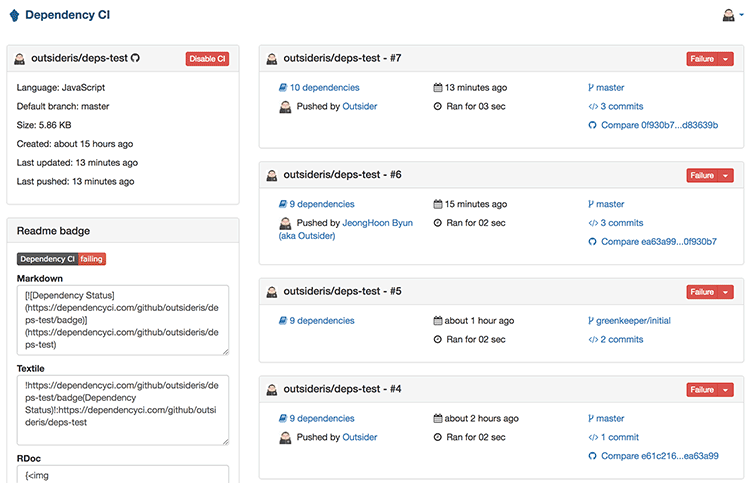Open the master branch link in build #7
Image resolution: width=750 pixels, height=483 pixels.
610,88
